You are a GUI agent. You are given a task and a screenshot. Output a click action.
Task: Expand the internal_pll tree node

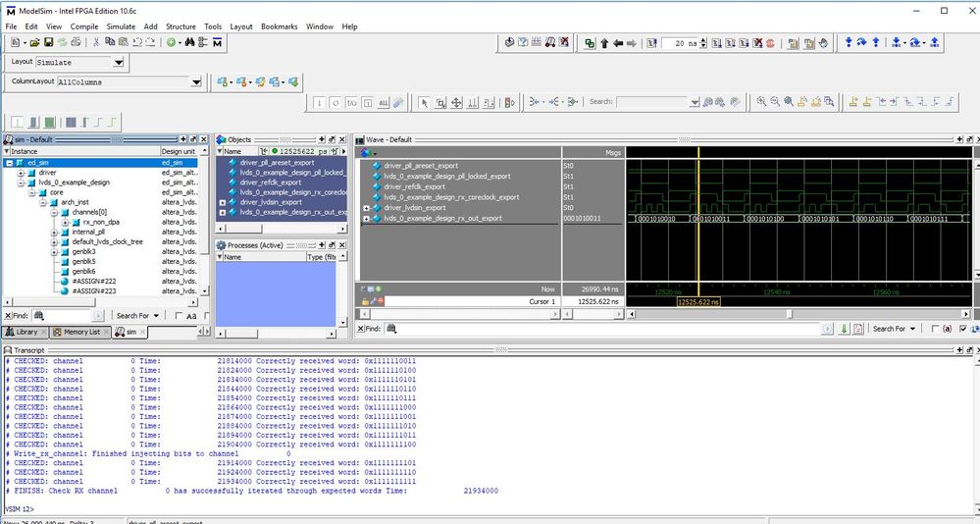click(x=54, y=232)
